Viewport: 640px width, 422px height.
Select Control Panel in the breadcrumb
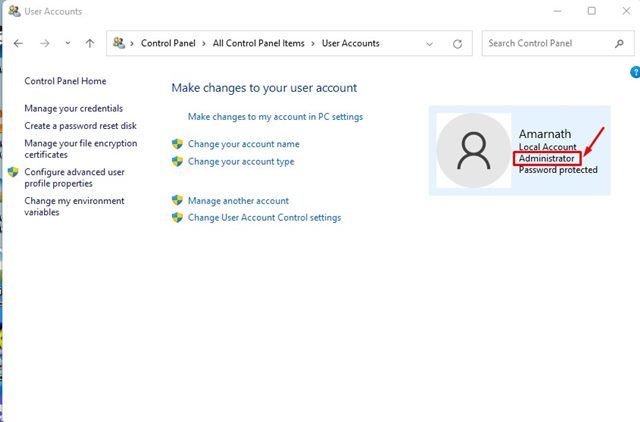tap(168, 43)
